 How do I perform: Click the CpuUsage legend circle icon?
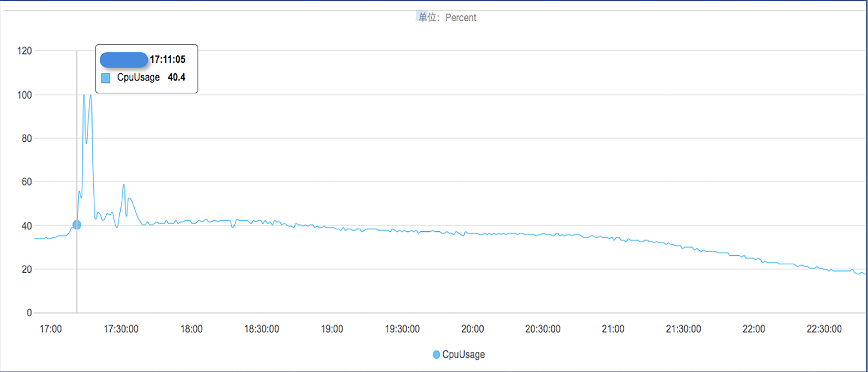click(436, 354)
